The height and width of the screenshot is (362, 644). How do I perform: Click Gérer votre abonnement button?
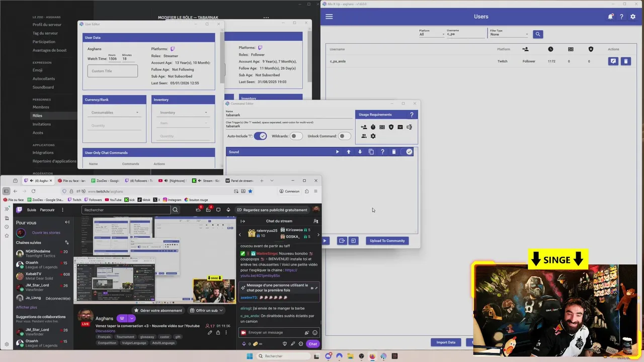click(157, 311)
